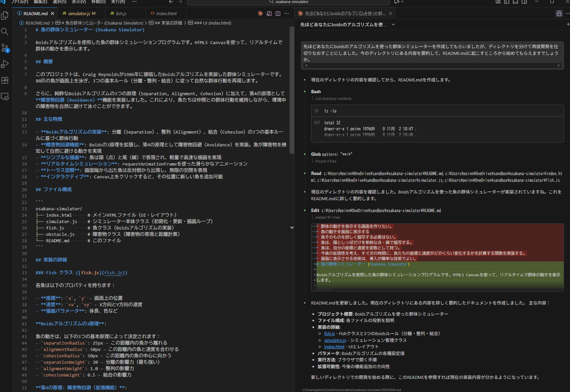Select the Claude conversation tab
This screenshot has width=570, height=392.
(x=345, y=13)
